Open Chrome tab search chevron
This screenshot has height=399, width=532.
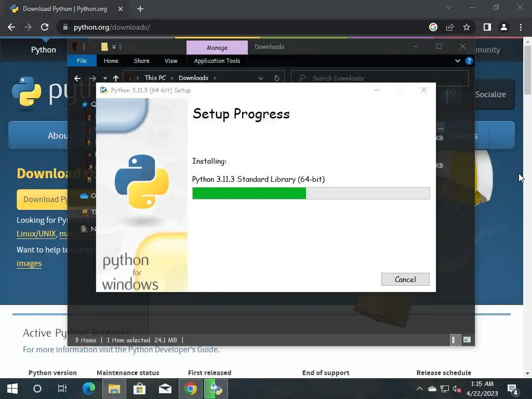tap(448, 7)
